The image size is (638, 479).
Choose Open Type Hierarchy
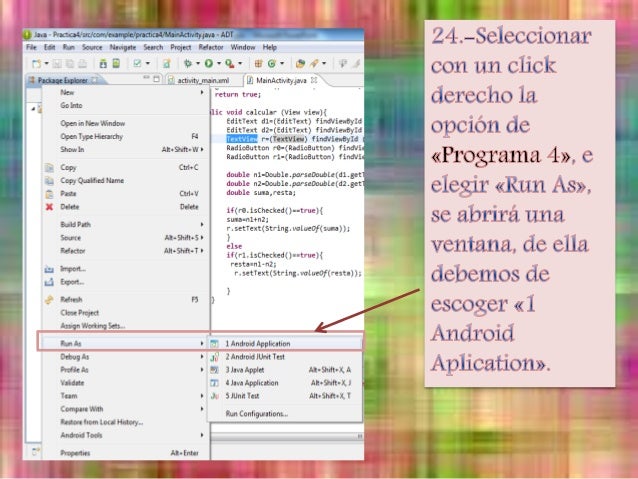click(126, 136)
